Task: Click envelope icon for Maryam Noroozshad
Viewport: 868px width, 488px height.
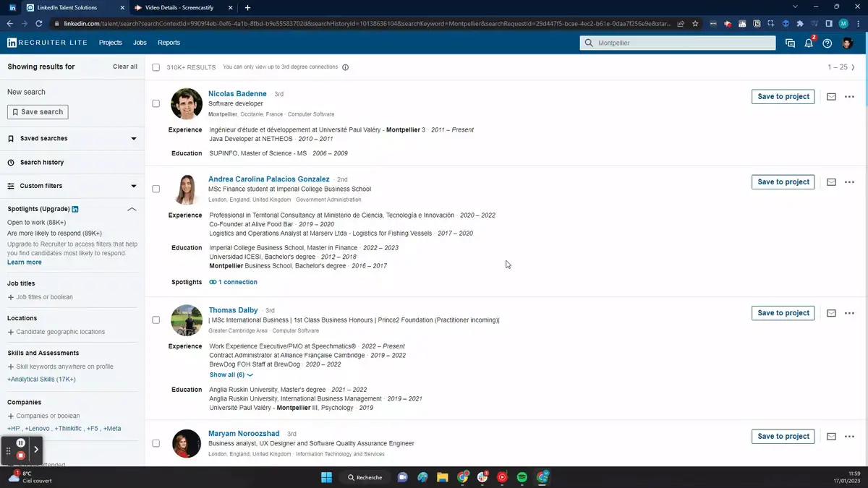Action: click(x=831, y=437)
